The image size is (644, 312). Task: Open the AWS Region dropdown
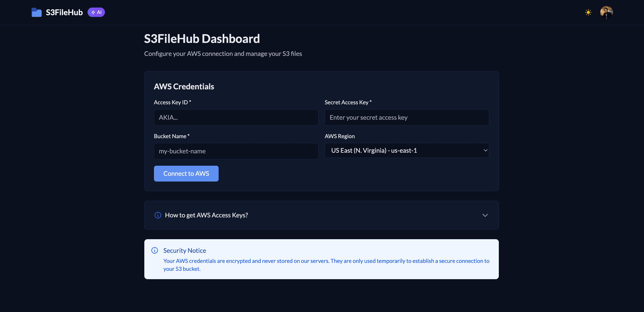(407, 150)
